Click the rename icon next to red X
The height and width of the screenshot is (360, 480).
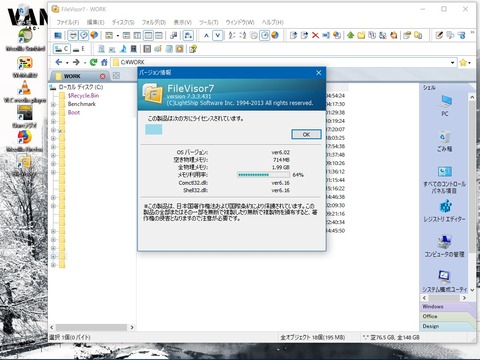[x=326, y=35]
